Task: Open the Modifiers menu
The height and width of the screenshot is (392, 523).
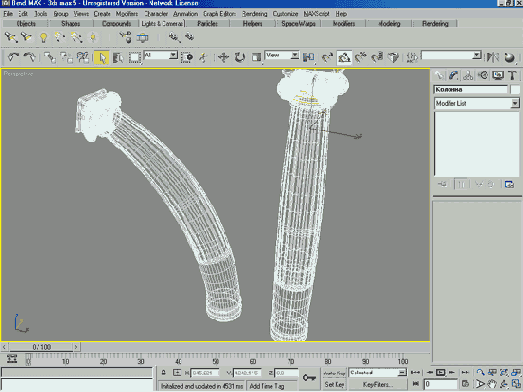Action: [x=127, y=14]
